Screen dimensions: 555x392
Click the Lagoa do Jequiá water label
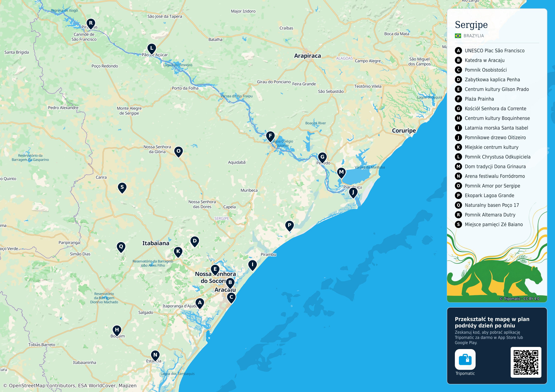(429, 97)
